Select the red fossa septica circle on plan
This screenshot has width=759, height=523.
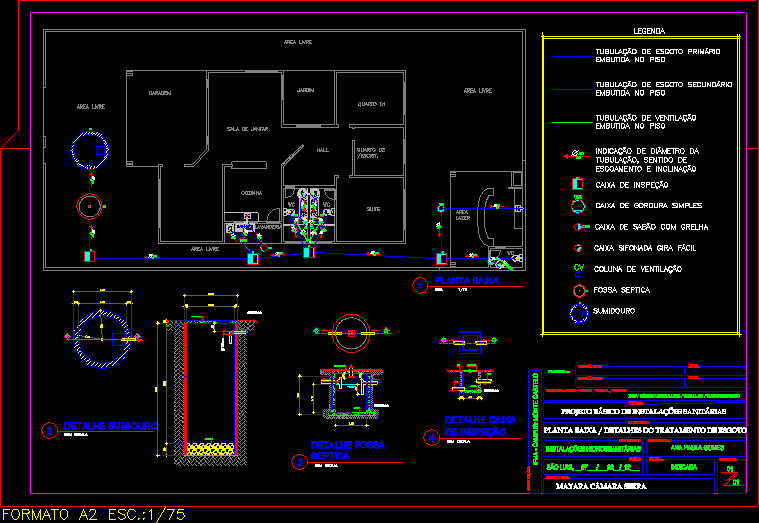[x=90, y=206]
